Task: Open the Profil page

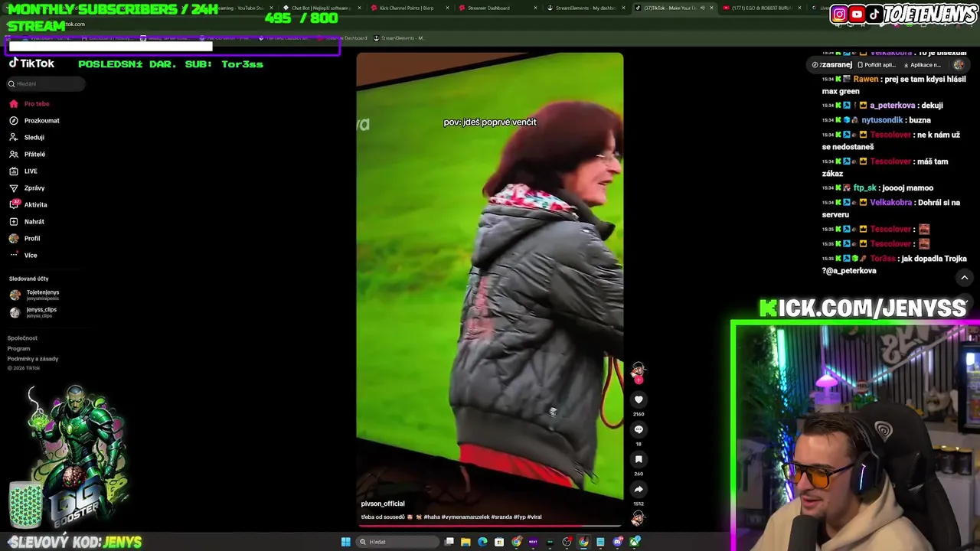Action: point(24,238)
